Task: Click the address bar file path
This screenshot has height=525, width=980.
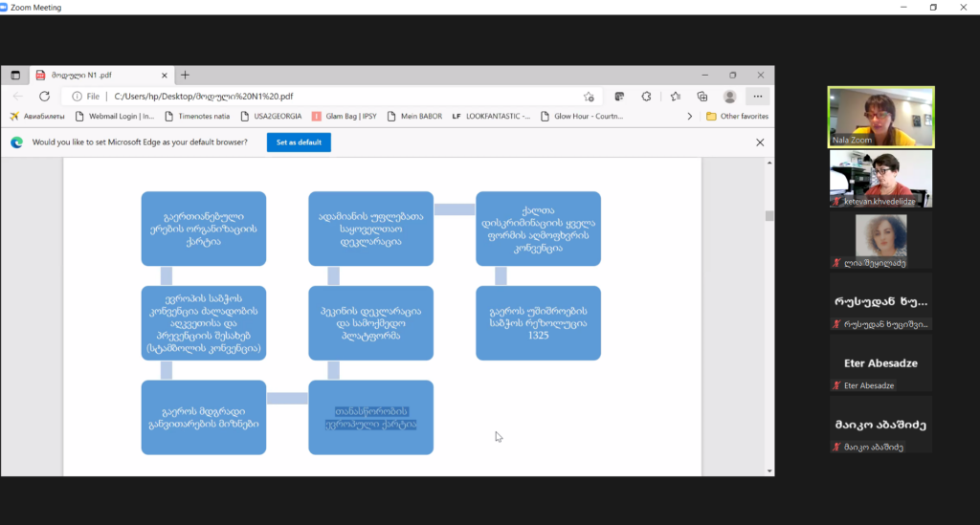Action: 203,97
